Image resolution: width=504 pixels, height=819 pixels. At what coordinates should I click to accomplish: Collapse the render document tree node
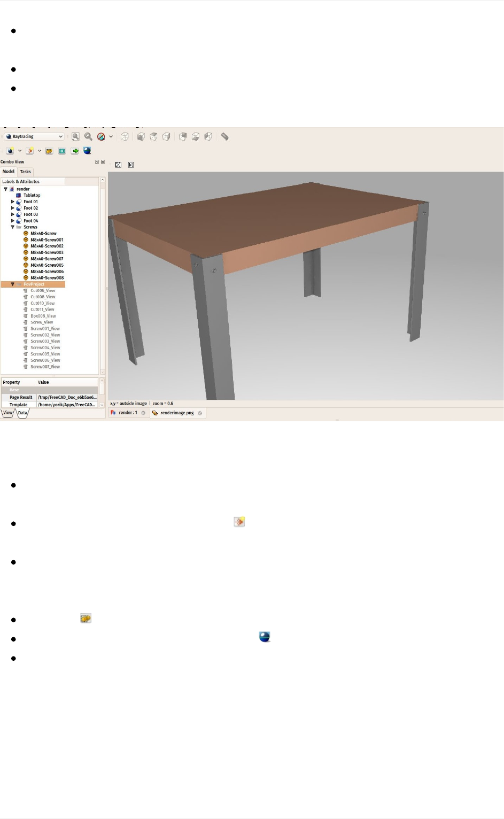[x=5, y=189]
